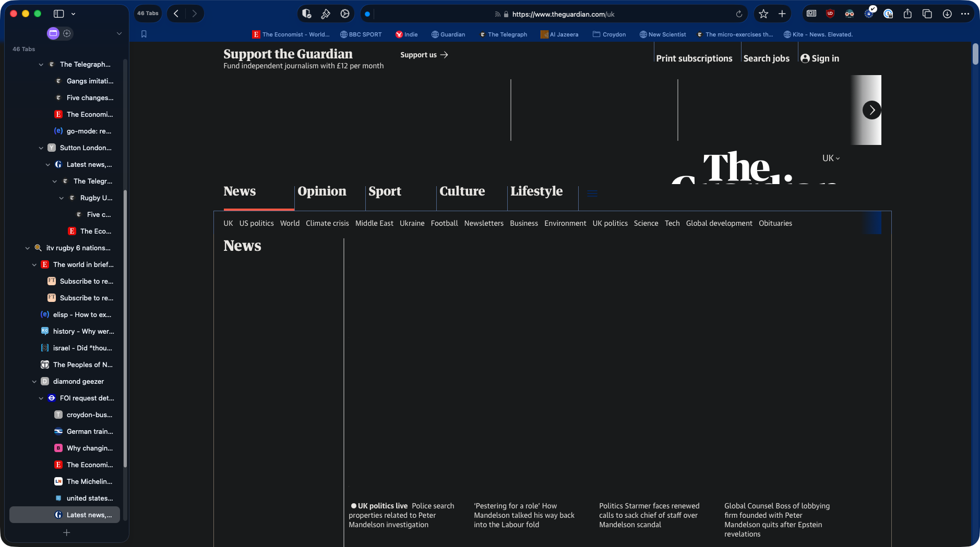Viewport: 980px width, 547px height.
Task: Open the reader view icon
Action: (x=811, y=14)
